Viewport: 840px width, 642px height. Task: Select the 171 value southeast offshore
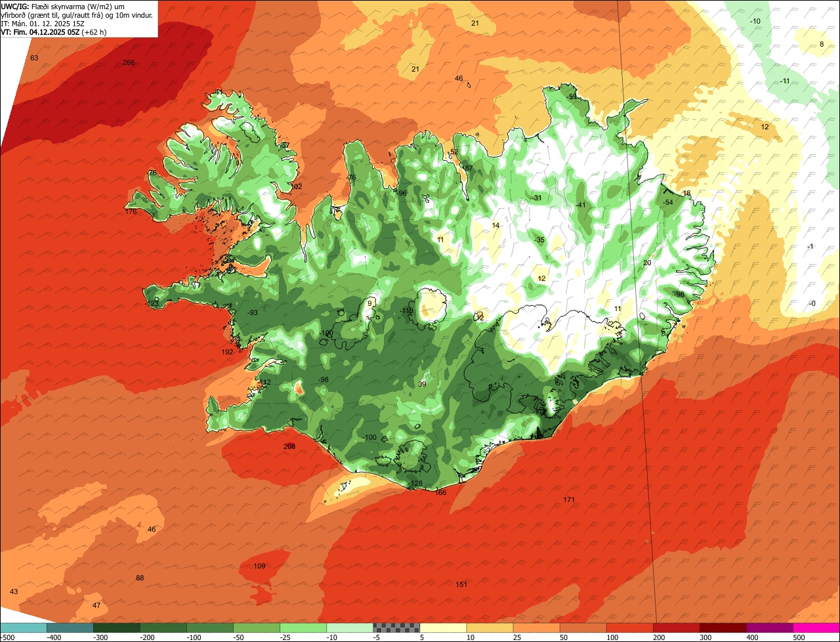point(569,500)
